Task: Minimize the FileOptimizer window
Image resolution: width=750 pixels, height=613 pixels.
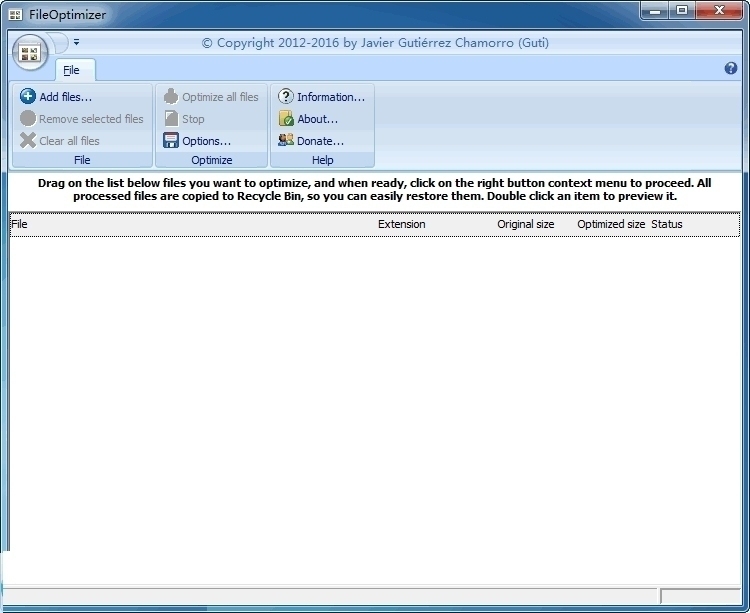Action: click(x=654, y=11)
